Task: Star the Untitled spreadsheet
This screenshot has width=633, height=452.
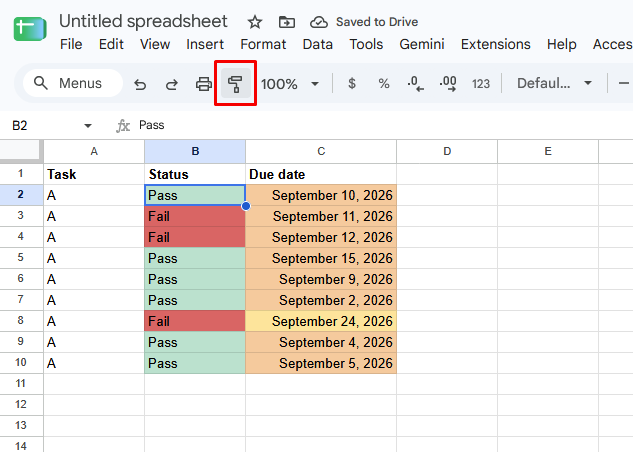Action: tap(255, 22)
